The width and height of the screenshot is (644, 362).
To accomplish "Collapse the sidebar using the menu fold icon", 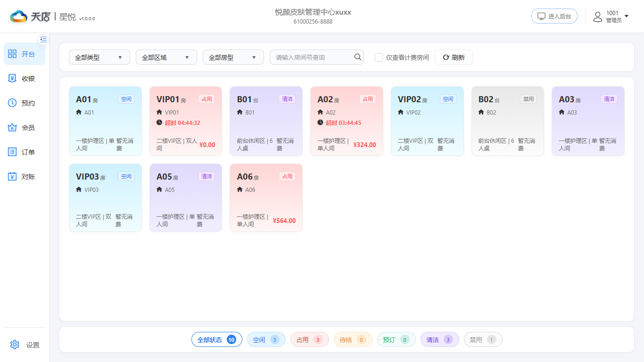I will click(43, 39).
